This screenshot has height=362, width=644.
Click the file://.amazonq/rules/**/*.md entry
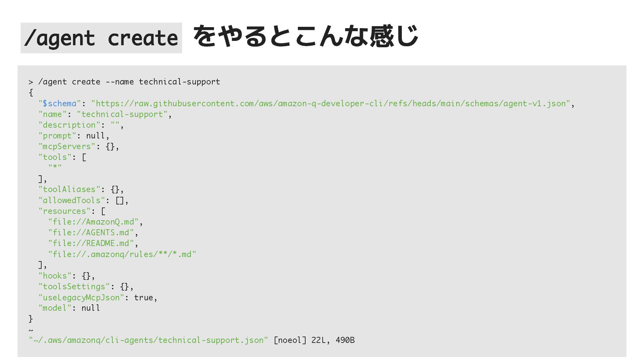click(122, 254)
